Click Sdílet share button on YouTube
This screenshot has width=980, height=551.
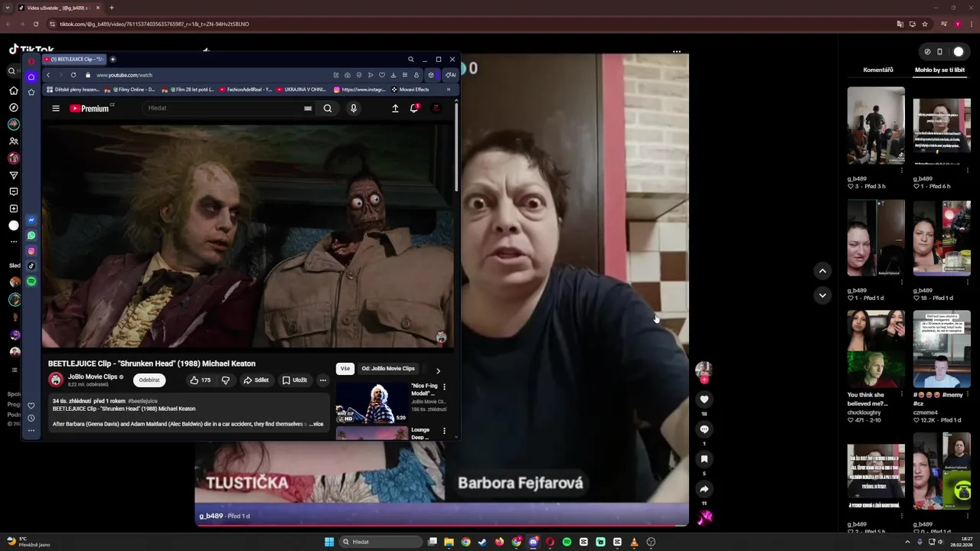coord(256,380)
